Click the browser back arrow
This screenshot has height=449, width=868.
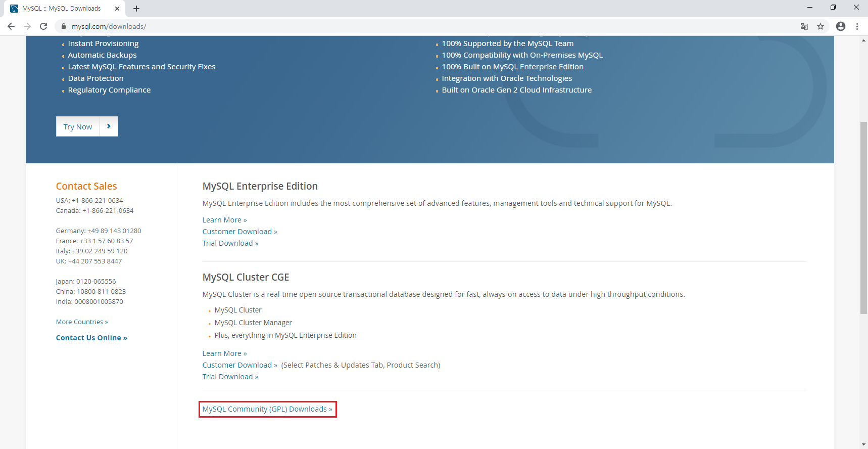click(x=11, y=26)
